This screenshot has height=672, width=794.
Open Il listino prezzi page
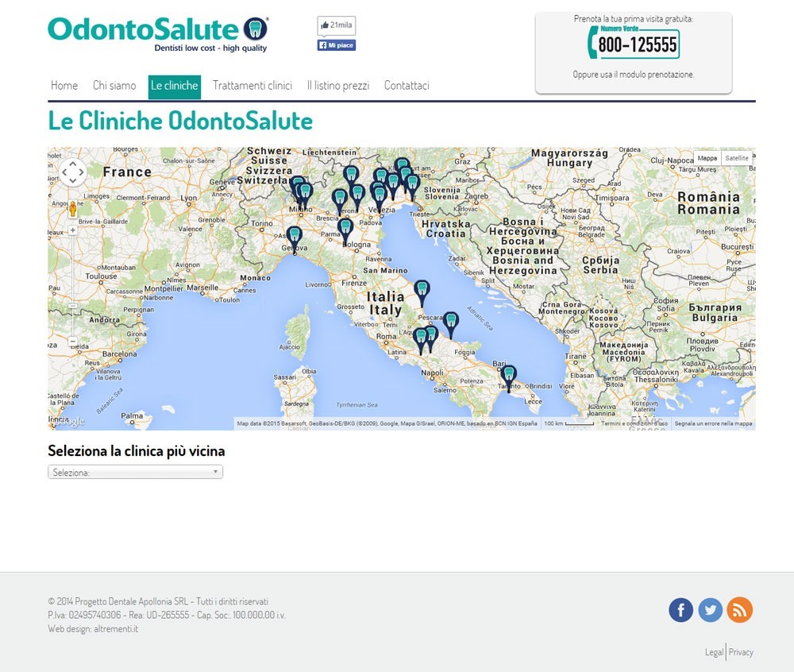click(x=338, y=86)
